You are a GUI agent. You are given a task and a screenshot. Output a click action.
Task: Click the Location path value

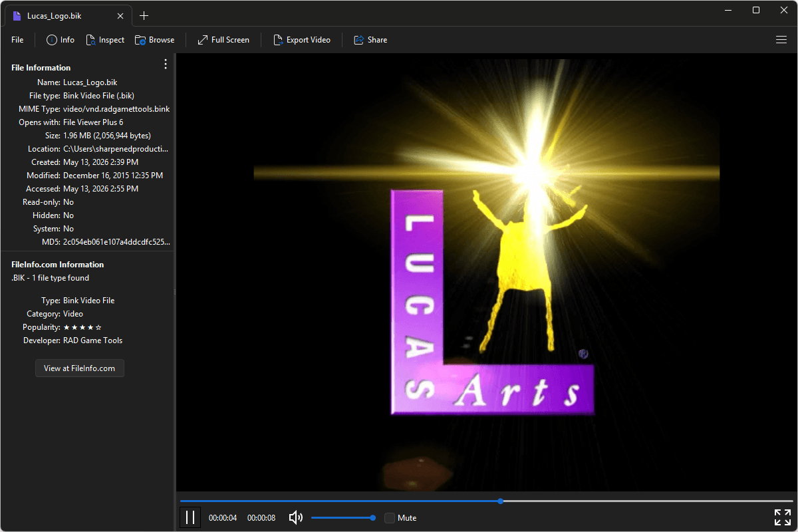[116, 149]
